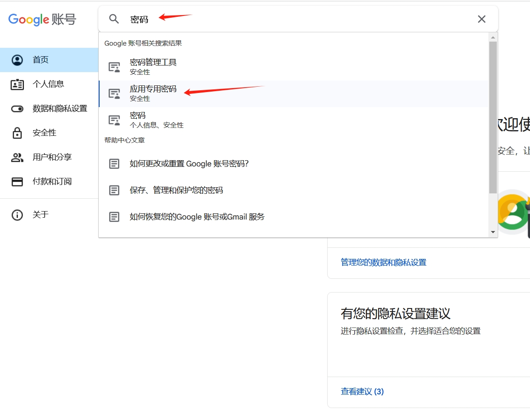Click the search field containing 密码
Screen dimensions: 530x420
click(298, 19)
